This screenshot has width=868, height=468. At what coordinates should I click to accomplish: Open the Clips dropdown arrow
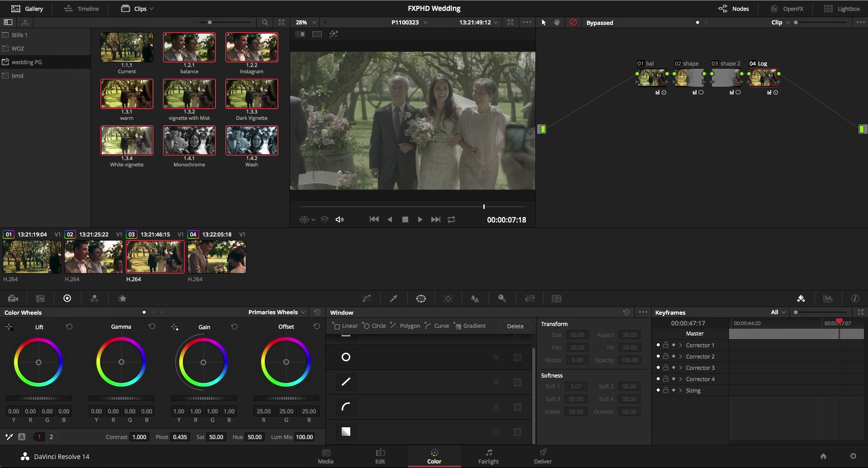tap(151, 9)
